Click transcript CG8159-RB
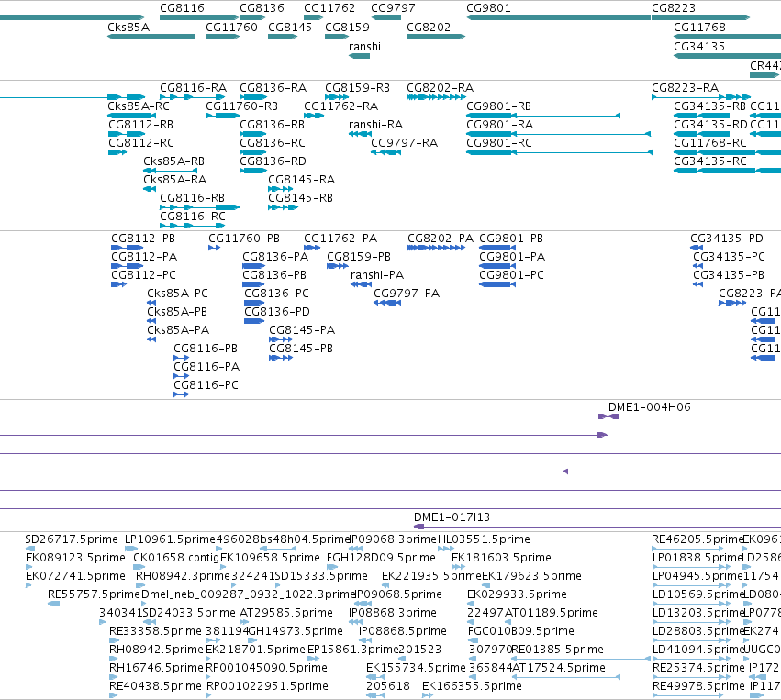 tap(357, 88)
